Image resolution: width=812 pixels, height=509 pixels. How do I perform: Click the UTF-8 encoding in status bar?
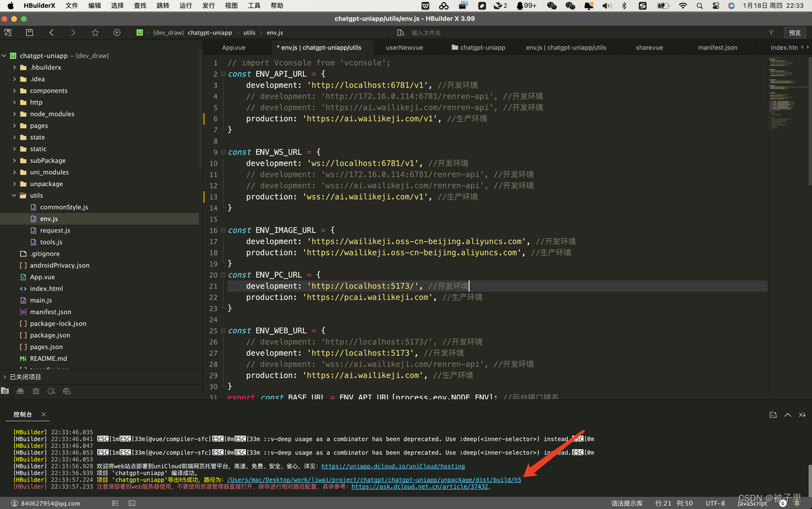pyautogui.click(x=716, y=503)
